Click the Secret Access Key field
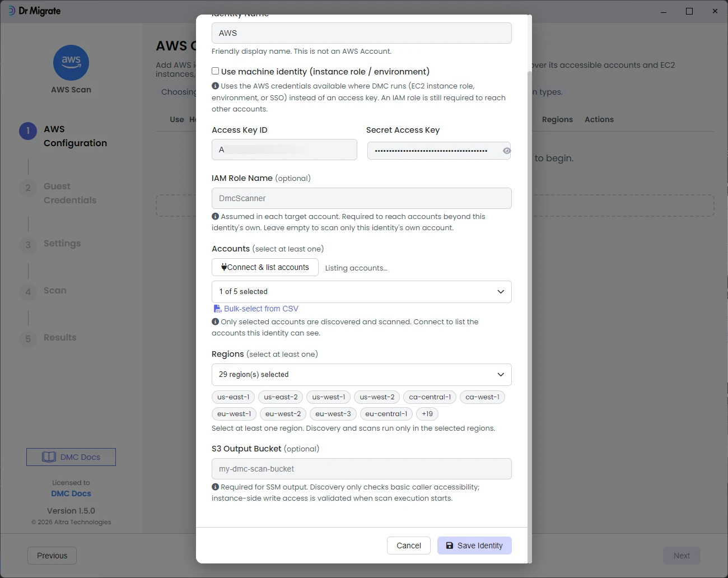728x578 pixels. tap(439, 151)
